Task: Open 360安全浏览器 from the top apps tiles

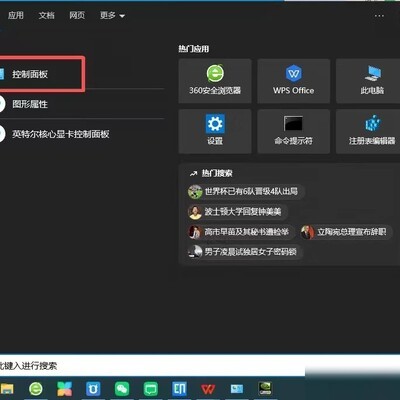Action: 215,81
